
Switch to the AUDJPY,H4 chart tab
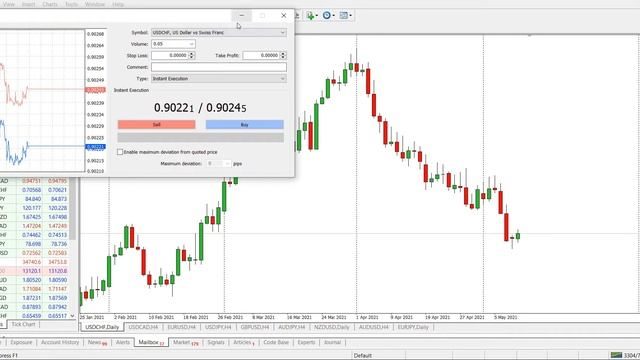(291, 327)
